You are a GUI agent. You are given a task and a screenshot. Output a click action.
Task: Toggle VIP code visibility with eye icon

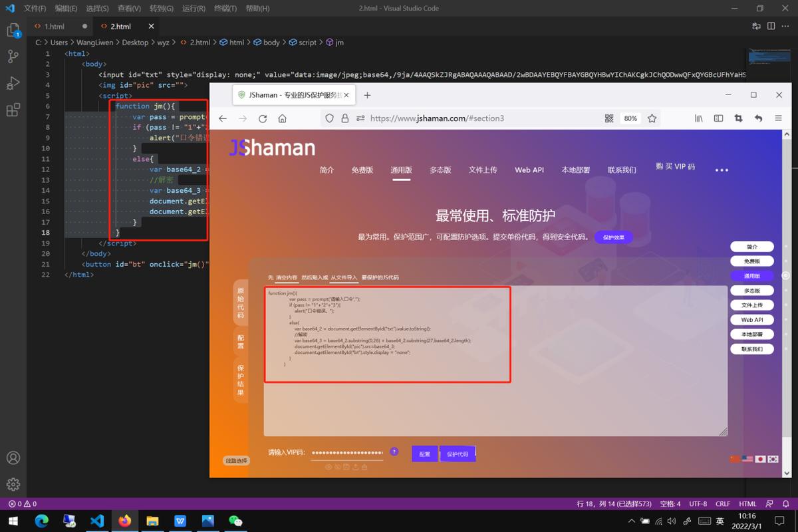327,466
